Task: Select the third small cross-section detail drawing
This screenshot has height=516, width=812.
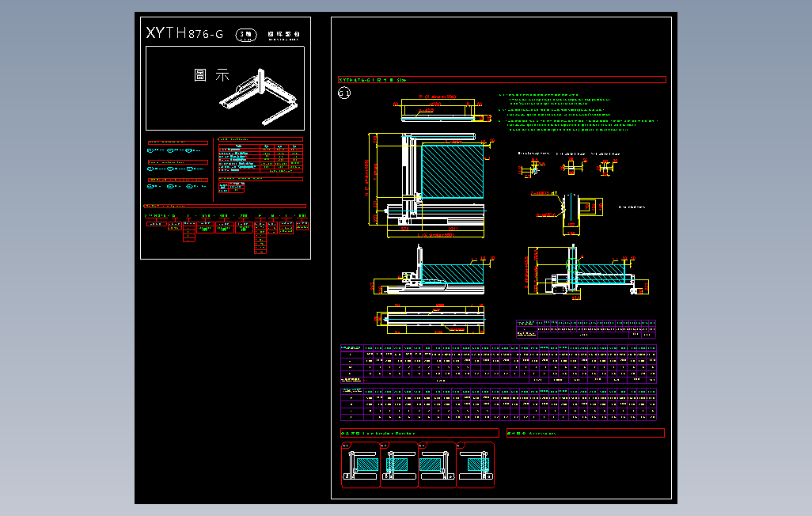Action: click(606, 167)
